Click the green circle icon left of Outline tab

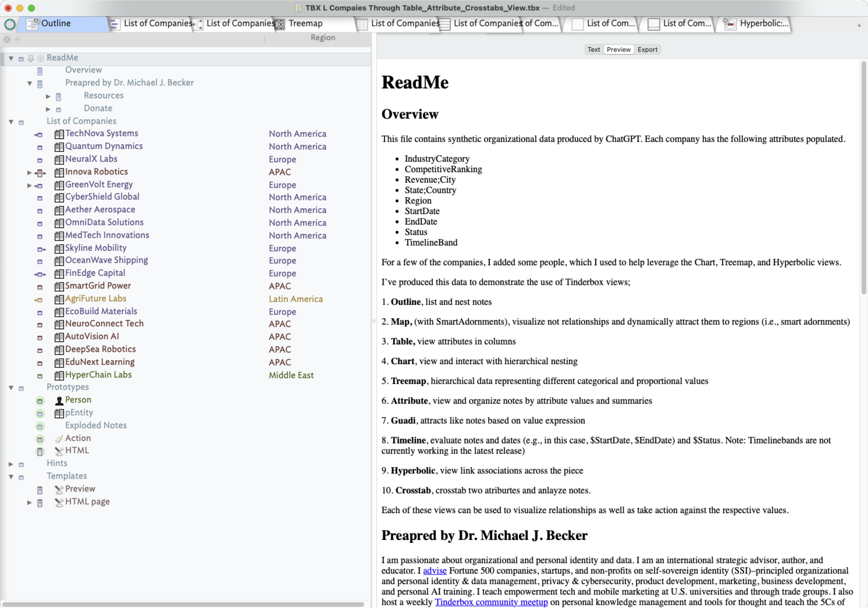click(10, 24)
